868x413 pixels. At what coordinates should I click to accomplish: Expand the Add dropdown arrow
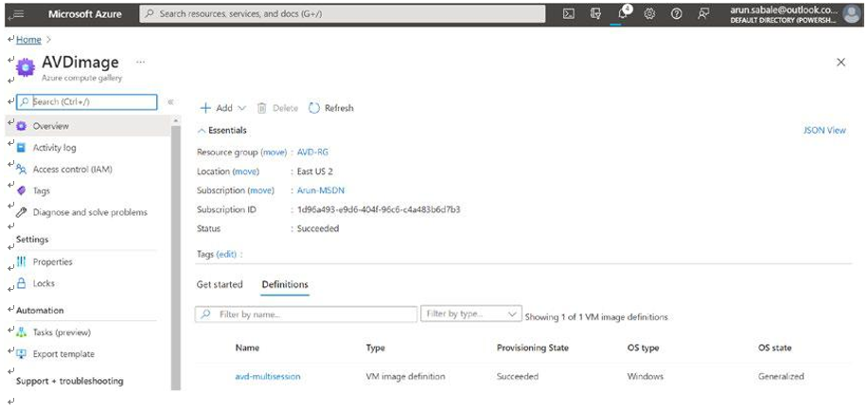tap(241, 108)
